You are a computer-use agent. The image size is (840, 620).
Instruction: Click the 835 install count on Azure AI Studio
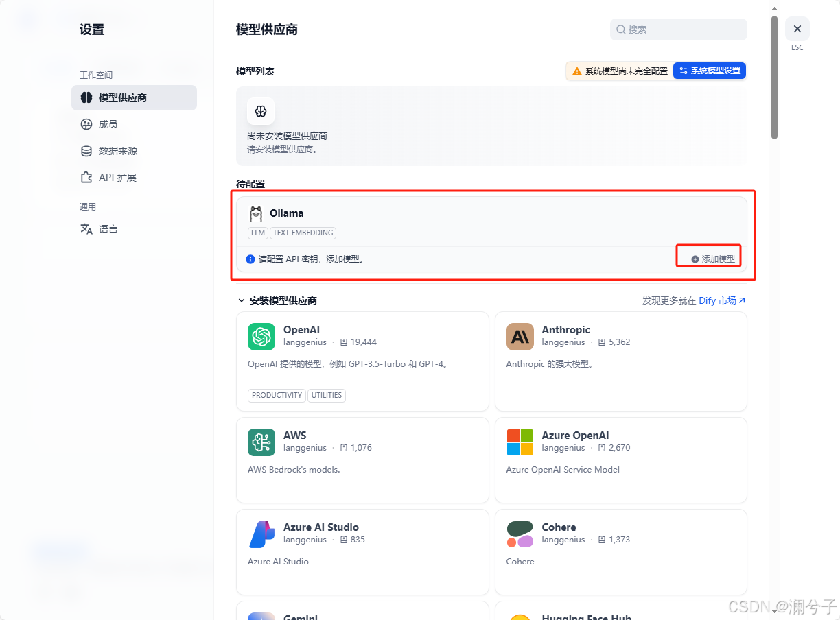click(358, 540)
